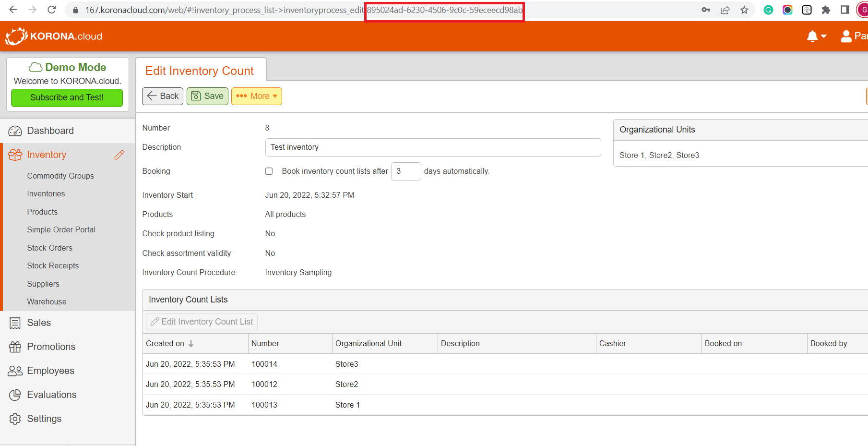Open the saved passwords key icon

click(706, 10)
